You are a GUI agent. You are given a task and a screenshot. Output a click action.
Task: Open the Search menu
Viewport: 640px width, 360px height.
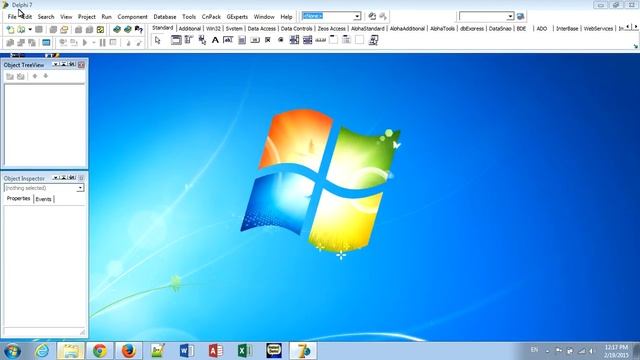[46, 17]
